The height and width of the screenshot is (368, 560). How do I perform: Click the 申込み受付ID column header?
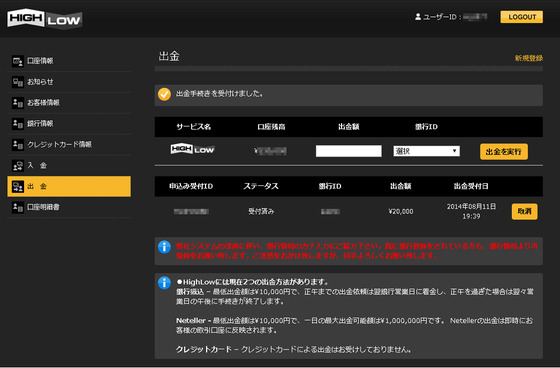pos(191,186)
